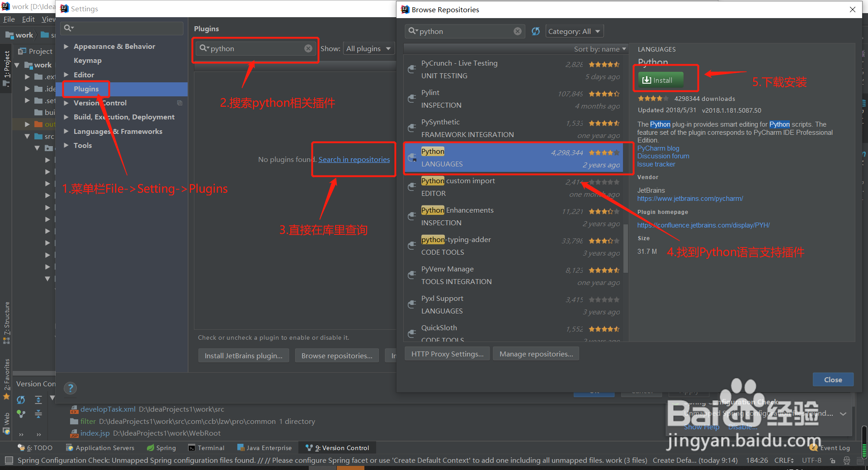Viewport: 868px width, 470px height.
Task: Open the Show: All plugins dropdown
Action: pyautogui.click(x=369, y=48)
